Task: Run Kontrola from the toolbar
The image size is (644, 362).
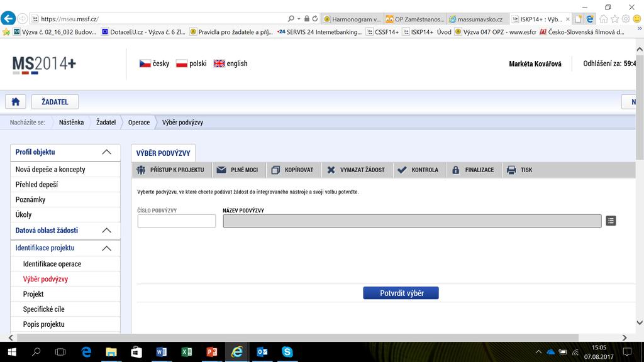Action: click(x=418, y=170)
